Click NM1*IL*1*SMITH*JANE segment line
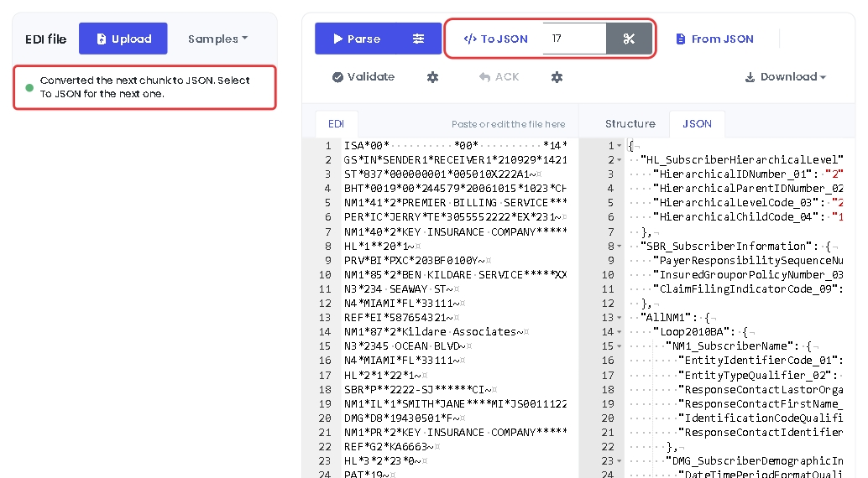 pyautogui.click(x=455, y=404)
